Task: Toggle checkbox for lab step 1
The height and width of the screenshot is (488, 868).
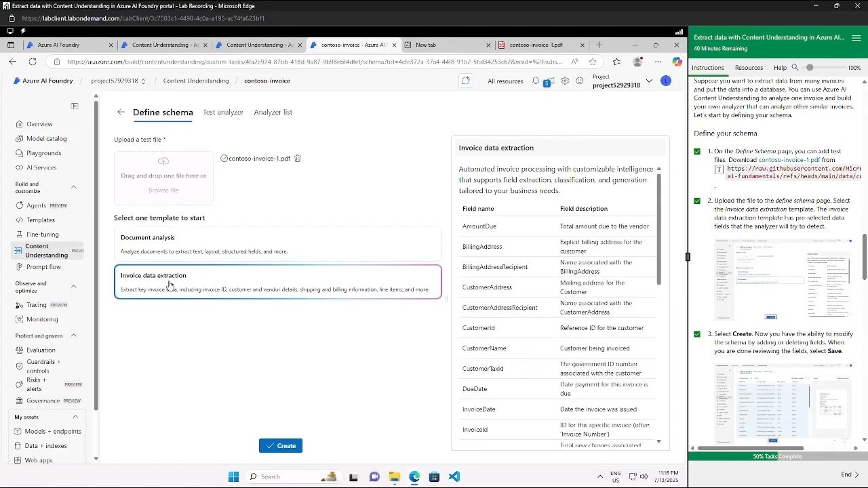Action: [x=697, y=152]
